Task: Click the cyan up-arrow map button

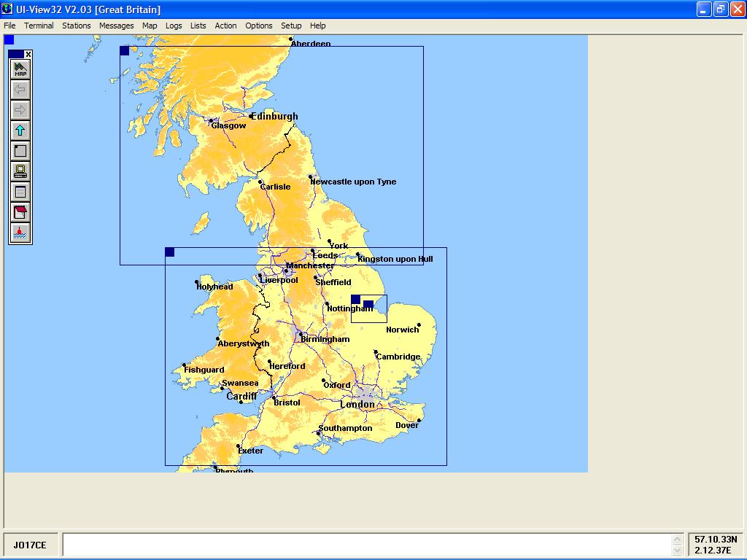Action: point(20,131)
